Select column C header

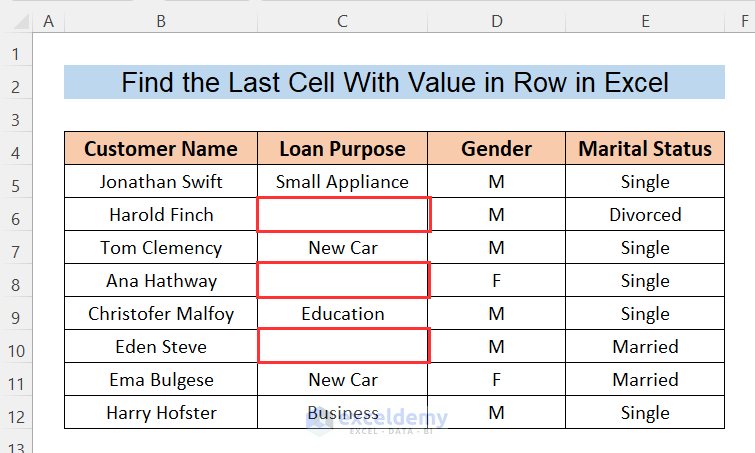point(342,20)
